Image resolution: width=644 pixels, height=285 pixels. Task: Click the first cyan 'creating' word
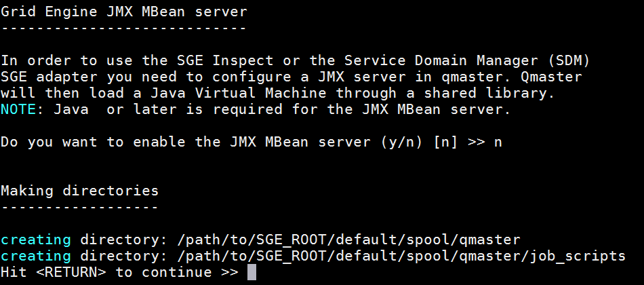point(36,240)
